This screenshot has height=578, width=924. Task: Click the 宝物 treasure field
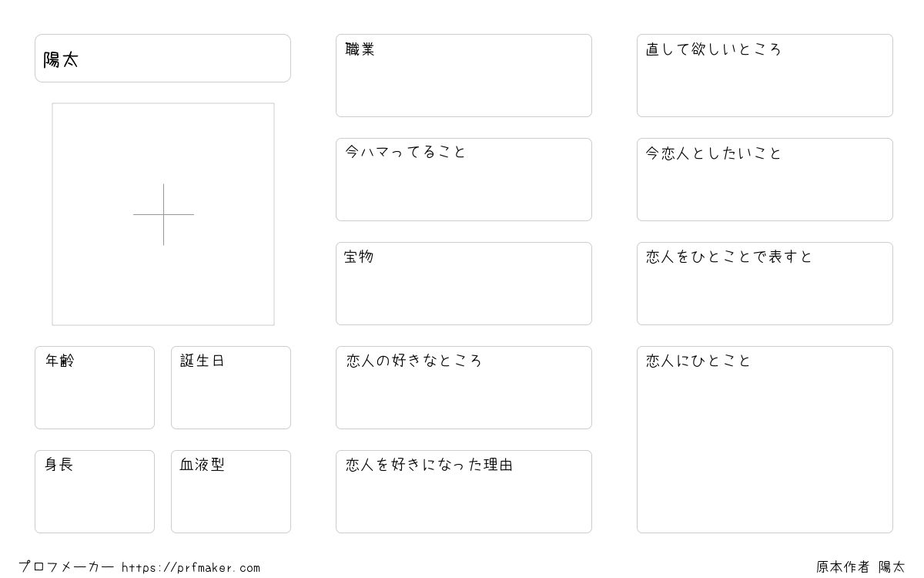(464, 284)
